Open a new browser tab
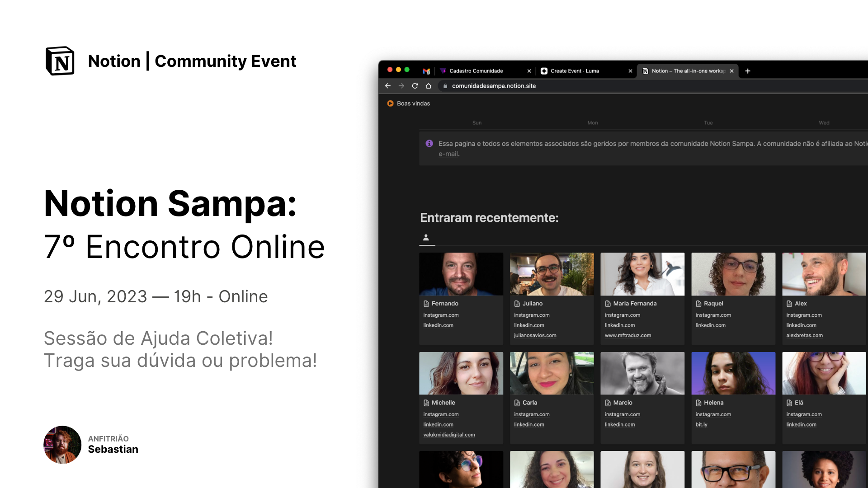Screen dimensions: 868x488 [748, 71]
